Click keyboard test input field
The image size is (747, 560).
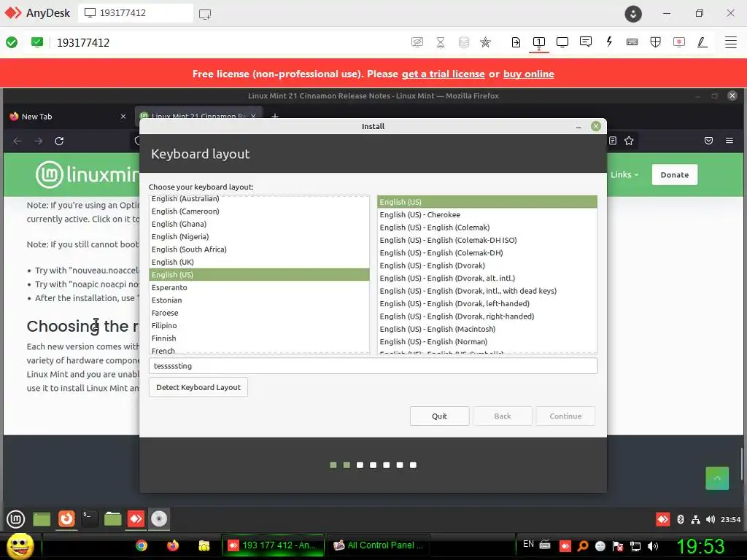pos(373,366)
